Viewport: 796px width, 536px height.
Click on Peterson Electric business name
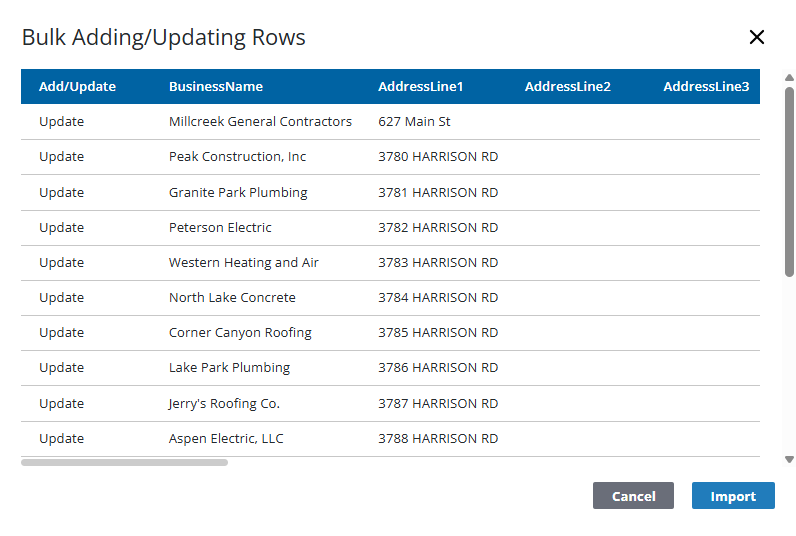[x=220, y=227]
